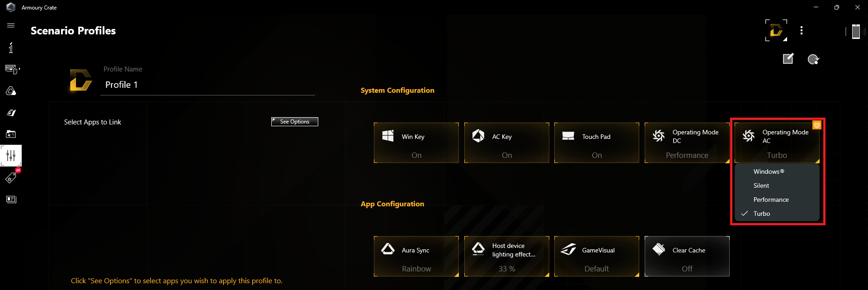Choose the checked Turbo option

777,214
